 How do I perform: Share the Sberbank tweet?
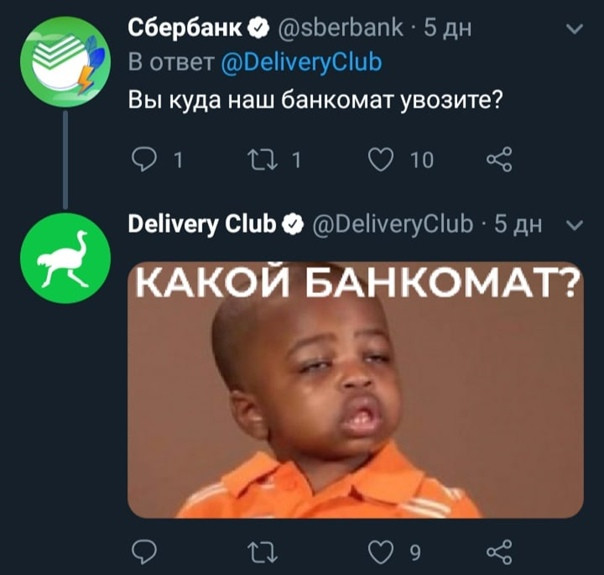[x=499, y=159]
